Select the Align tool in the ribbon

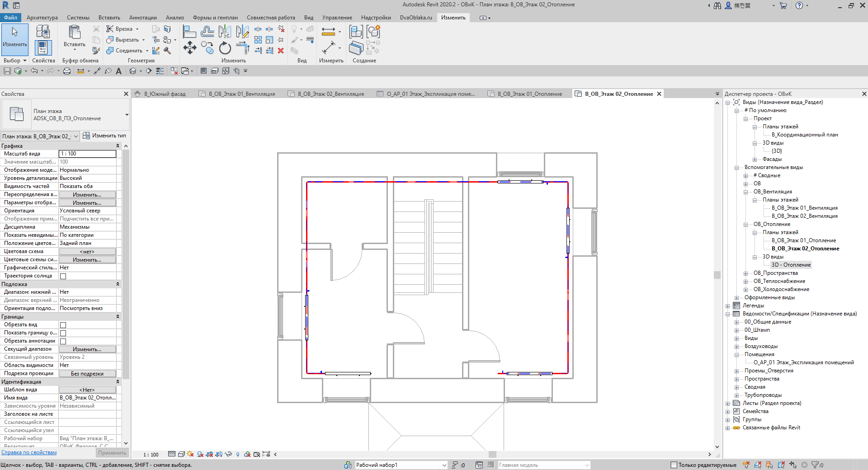[189, 31]
